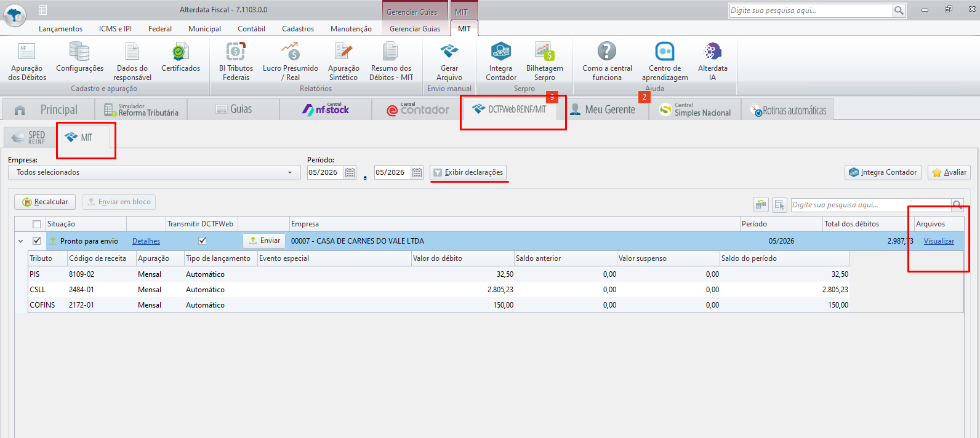Switch to the SPED REINF sub-tab
Image resolution: width=980 pixels, height=438 pixels.
click(28, 137)
